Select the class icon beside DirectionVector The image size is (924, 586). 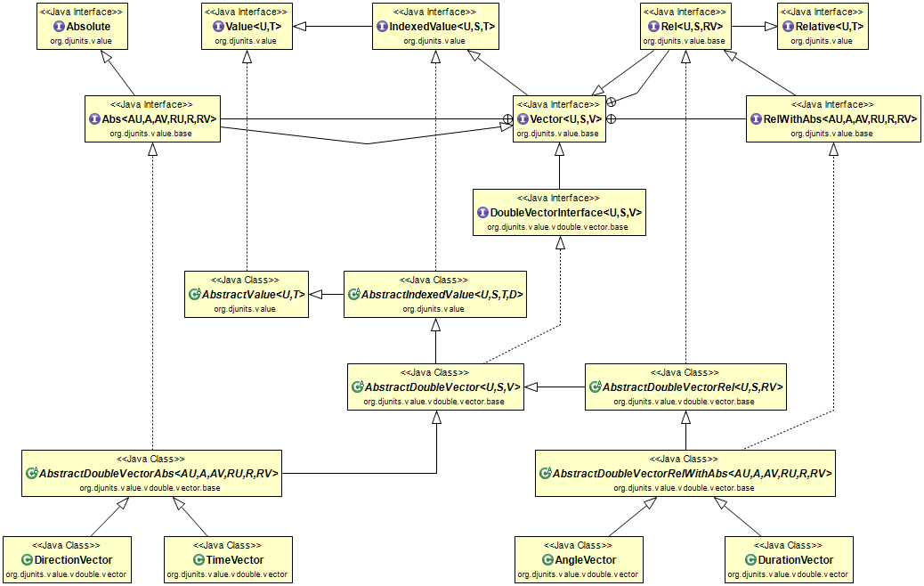[x=27, y=560]
